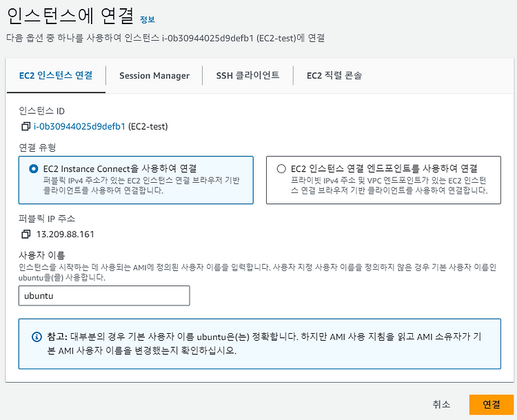The width and height of the screenshot is (517, 420).
Task: Click the 13.209.88.161 IP address text
Action: 65,234
